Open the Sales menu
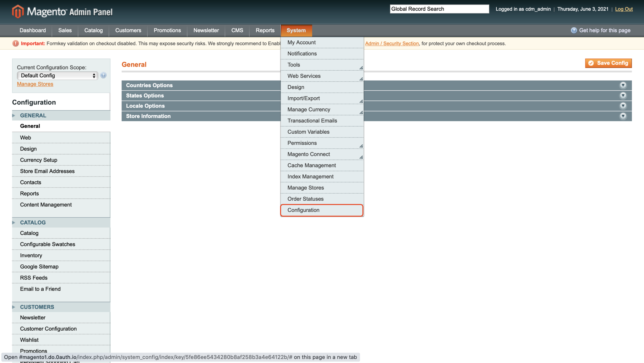Viewport: 644px width, 363px height. 65,30
